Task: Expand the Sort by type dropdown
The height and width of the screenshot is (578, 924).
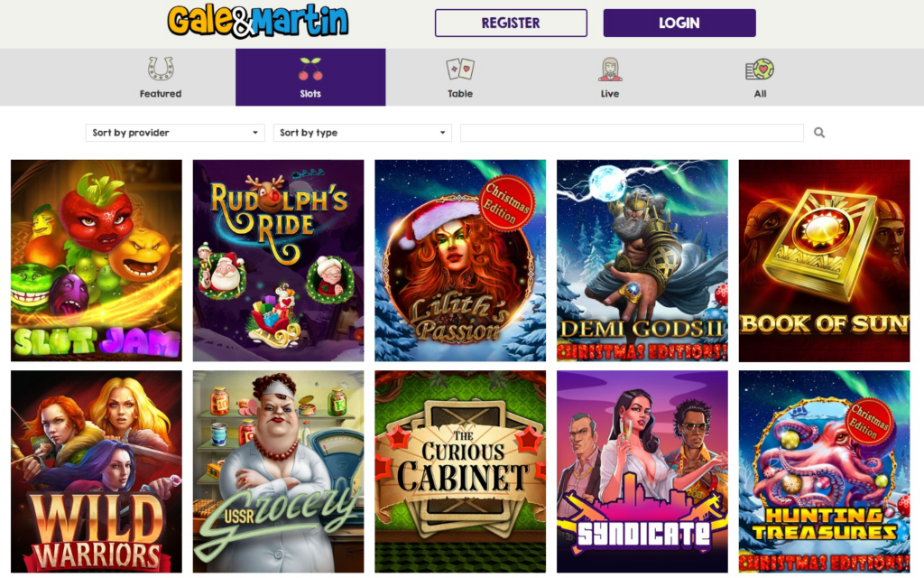Action: coord(363,133)
